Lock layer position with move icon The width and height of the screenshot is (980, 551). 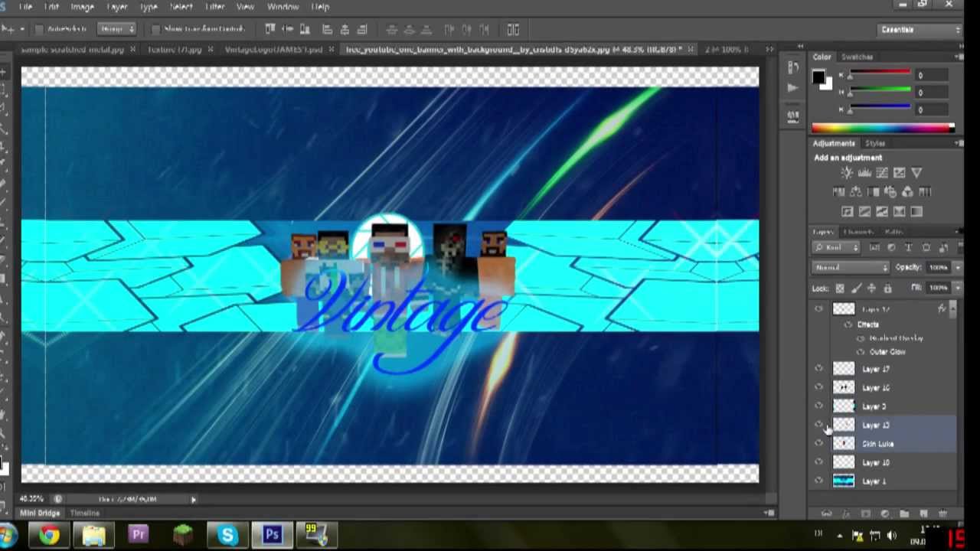click(872, 289)
